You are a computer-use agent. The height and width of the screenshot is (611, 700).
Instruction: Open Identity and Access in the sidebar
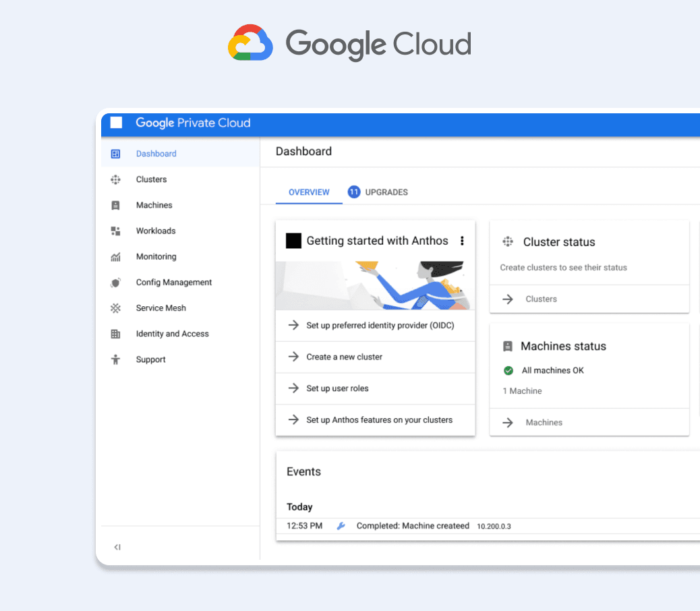[180, 334]
